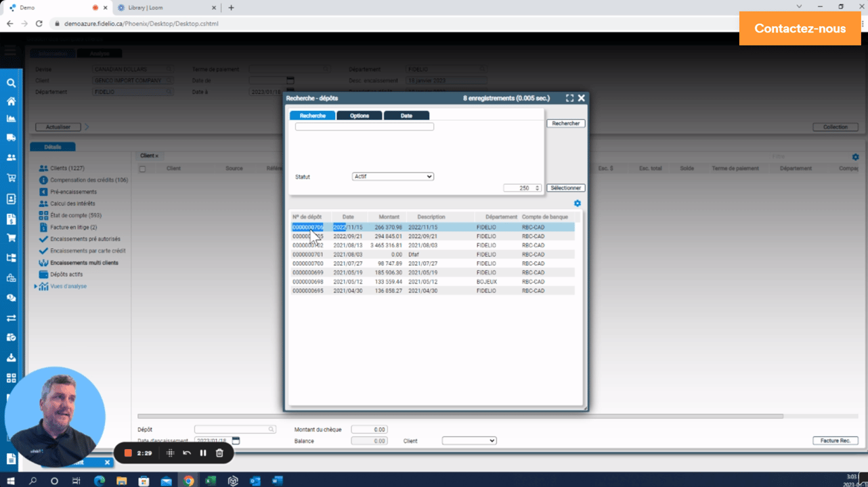The image size is (868, 487).
Task: Open the Statut dropdown showing Actif
Action: coord(393,177)
